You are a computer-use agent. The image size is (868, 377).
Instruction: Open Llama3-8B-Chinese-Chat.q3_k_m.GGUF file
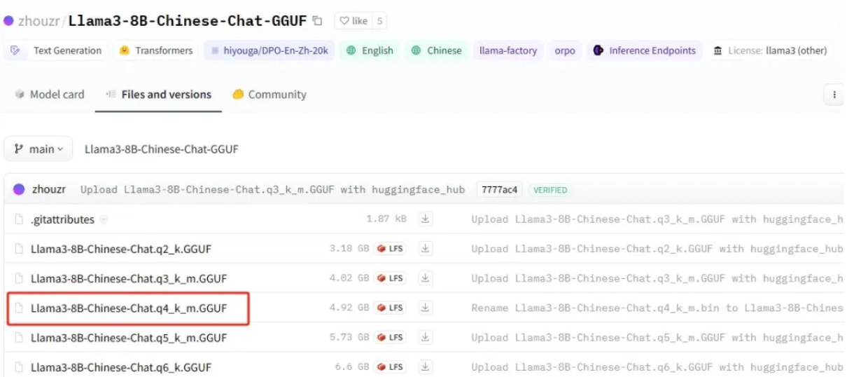129,278
